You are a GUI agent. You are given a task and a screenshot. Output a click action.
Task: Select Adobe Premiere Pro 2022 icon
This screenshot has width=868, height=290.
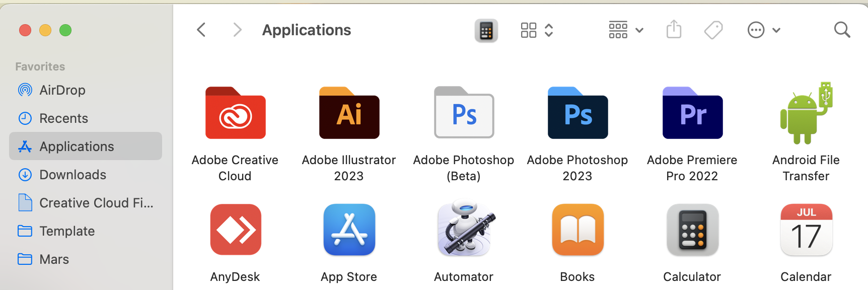692,113
